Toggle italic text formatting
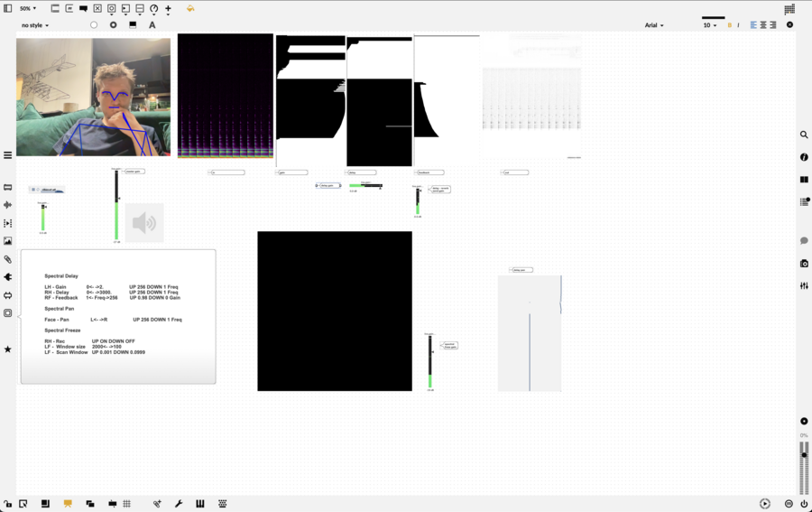Image resolution: width=812 pixels, height=512 pixels. [738, 25]
